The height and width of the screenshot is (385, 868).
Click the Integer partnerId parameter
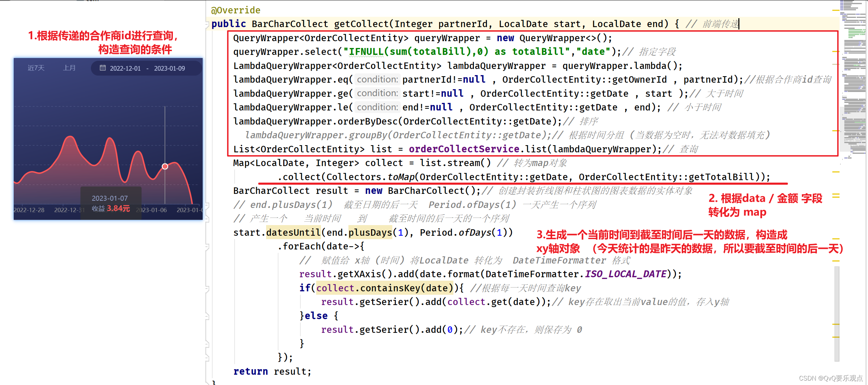pos(441,24)
